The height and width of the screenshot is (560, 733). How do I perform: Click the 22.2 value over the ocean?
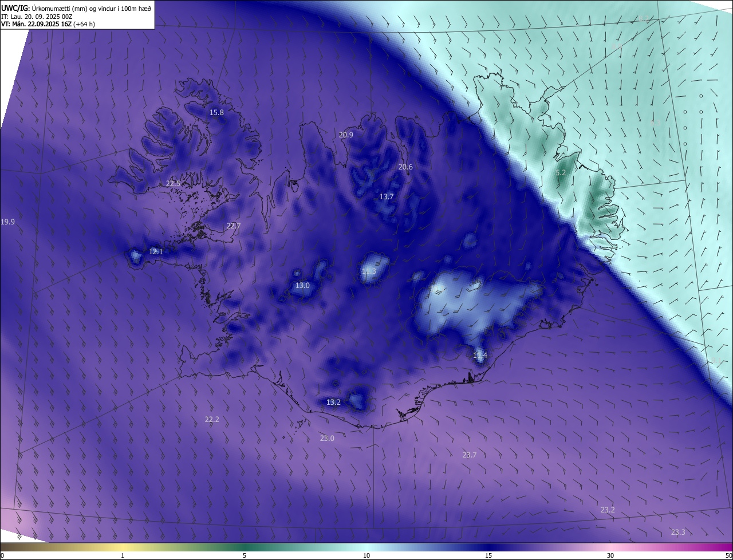point(212,420)
